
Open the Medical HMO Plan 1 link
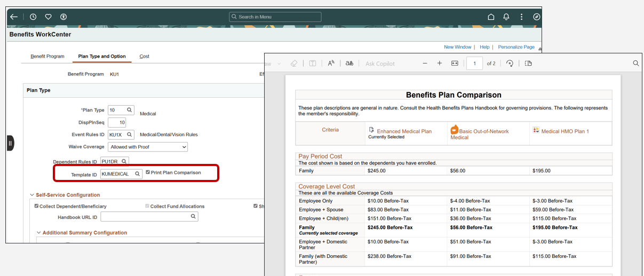tap(565, 131)
